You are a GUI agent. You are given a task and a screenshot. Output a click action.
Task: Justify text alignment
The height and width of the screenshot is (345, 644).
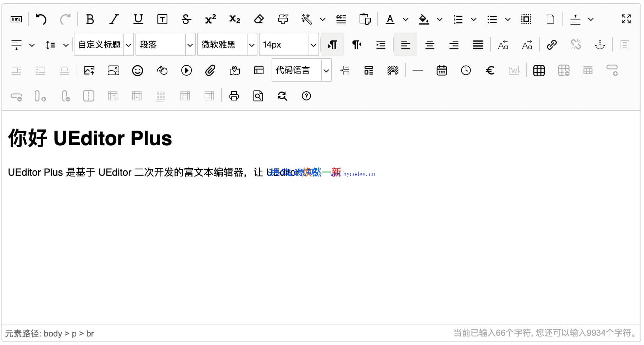(478, 45)
